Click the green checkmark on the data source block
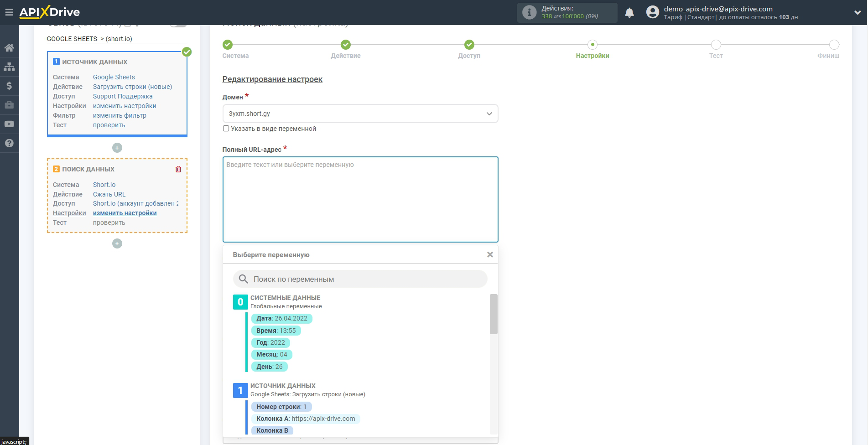 187,52
